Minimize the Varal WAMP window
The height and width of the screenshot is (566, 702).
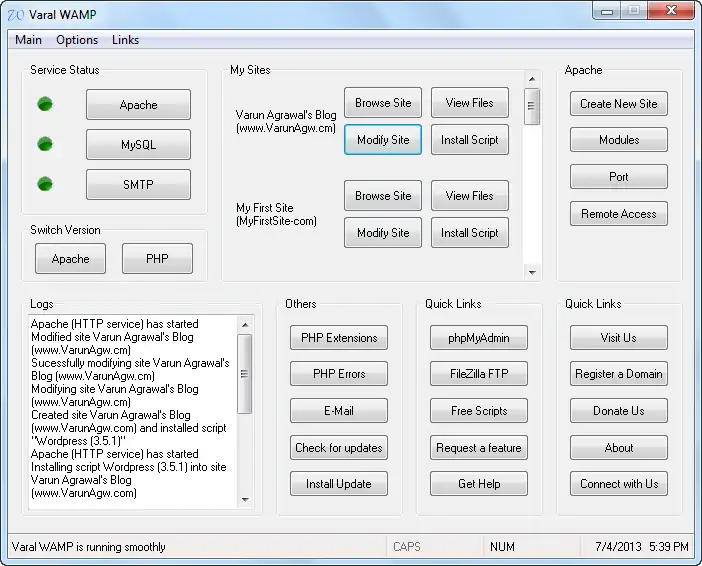(607, 11)
